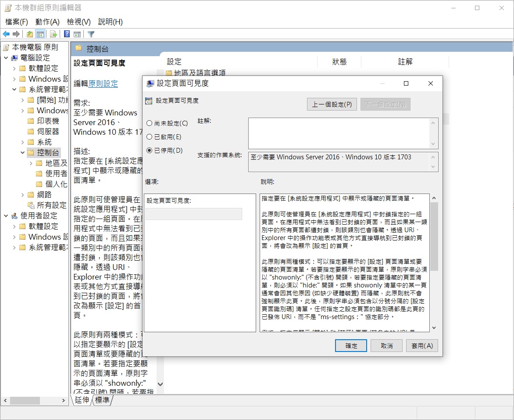This screenshot has height=420, width=514.
Task: Collapse the 控制台 tree node
Action: click(23, 153)
